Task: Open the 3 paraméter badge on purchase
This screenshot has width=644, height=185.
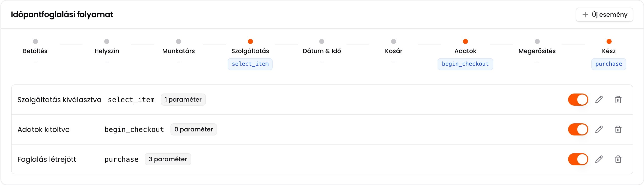Action: [x=168, y=159]
